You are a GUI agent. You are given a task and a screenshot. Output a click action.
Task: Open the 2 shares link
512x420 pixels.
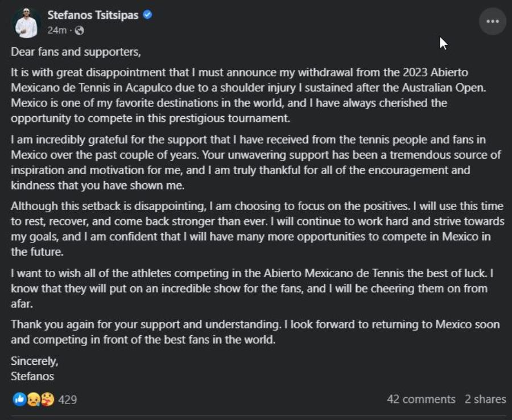coord(485,399)
